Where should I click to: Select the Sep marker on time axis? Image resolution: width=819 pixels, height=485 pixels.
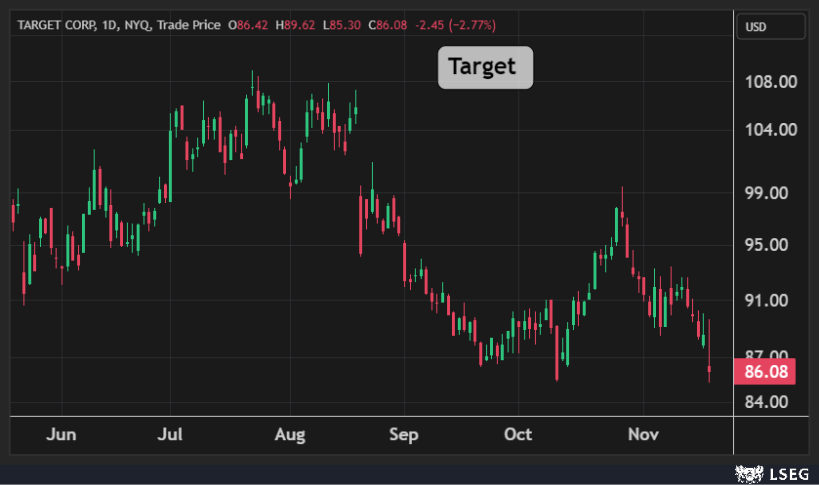tap(403, 435)
